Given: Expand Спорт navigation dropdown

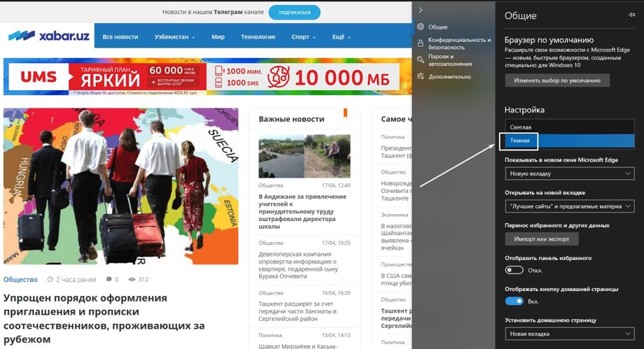Looking at the screenshot, I should point(304,36).
